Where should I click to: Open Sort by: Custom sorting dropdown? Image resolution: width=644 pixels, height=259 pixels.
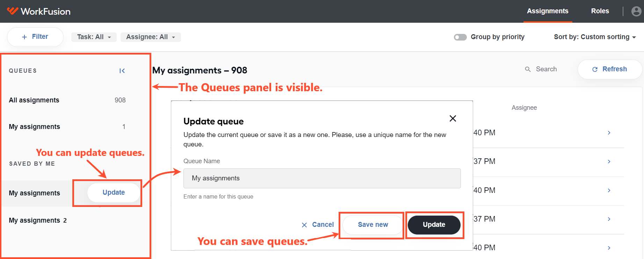tap(595, 37)
